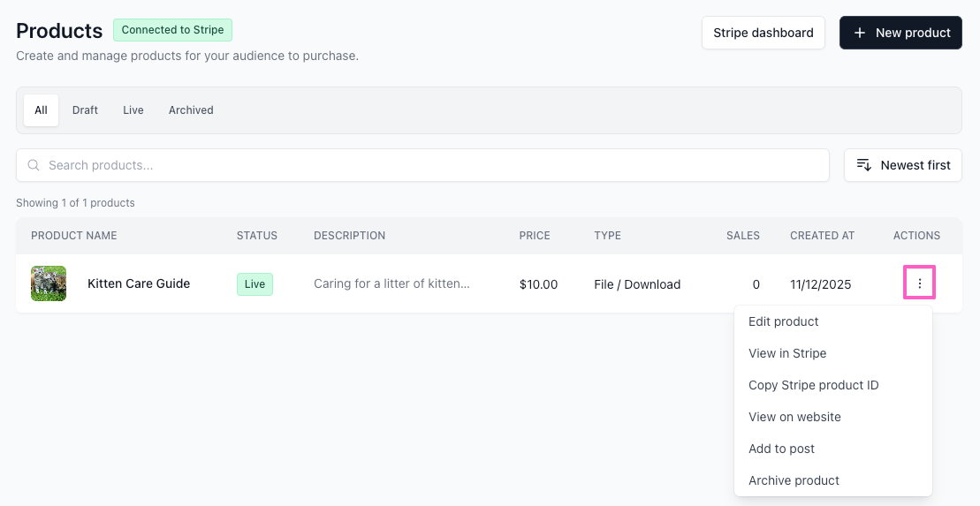The image size is (980, 506).
Task: Show only Live products tab
Action: [x=133, y=110]
